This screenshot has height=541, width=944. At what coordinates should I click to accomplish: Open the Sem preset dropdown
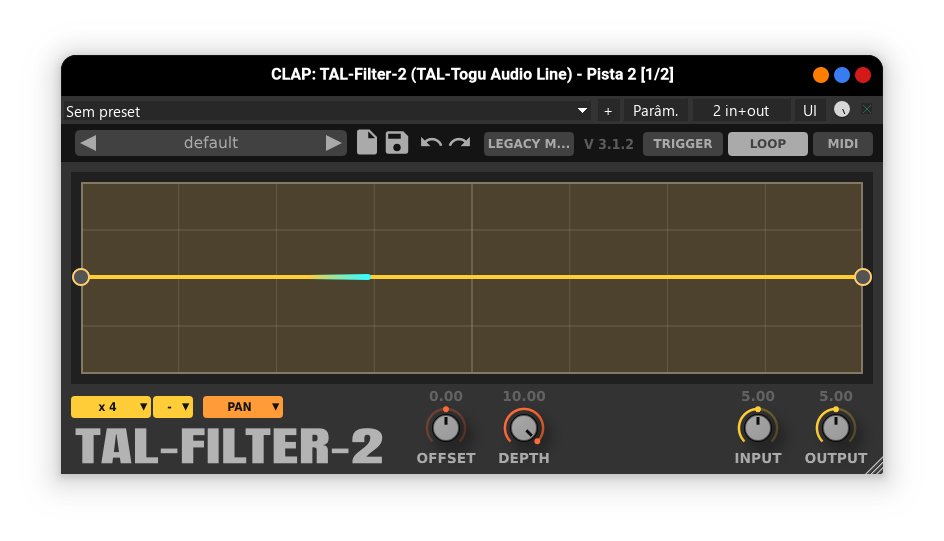pyautogui.click(x=327, y=111)
